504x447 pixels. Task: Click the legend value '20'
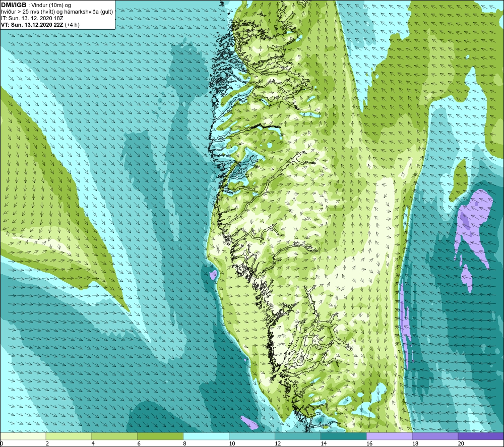tap(461, 443)
